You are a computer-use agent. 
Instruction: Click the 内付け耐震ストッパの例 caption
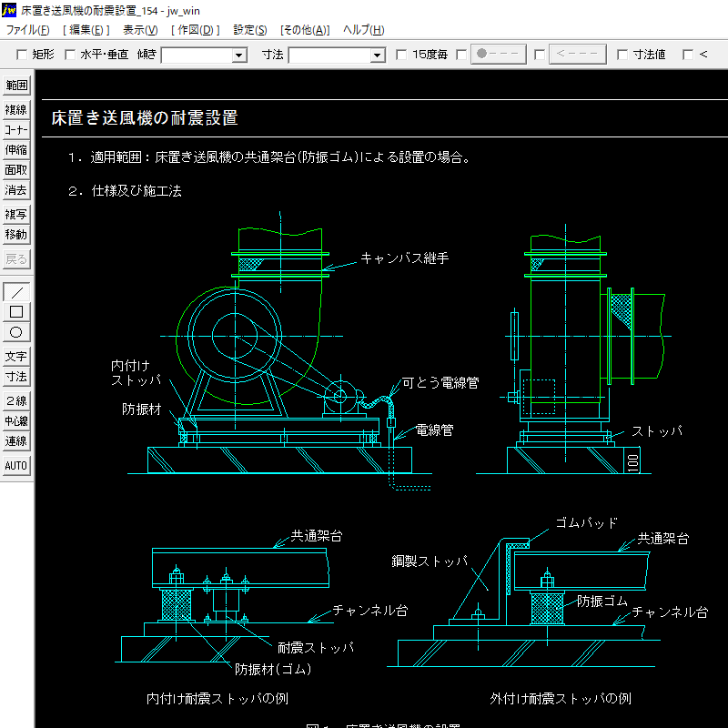(x=217, y=698)
